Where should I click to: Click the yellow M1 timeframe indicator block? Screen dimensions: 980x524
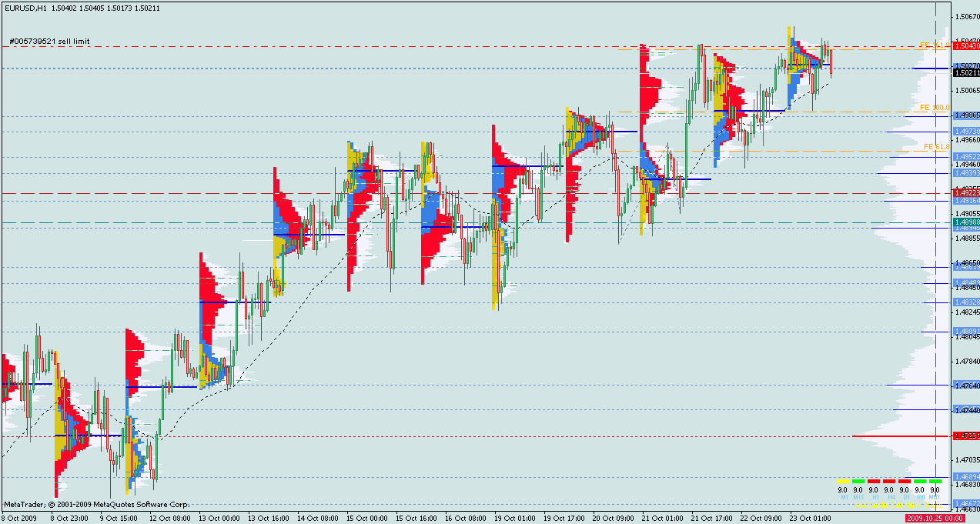coord(842,481)
